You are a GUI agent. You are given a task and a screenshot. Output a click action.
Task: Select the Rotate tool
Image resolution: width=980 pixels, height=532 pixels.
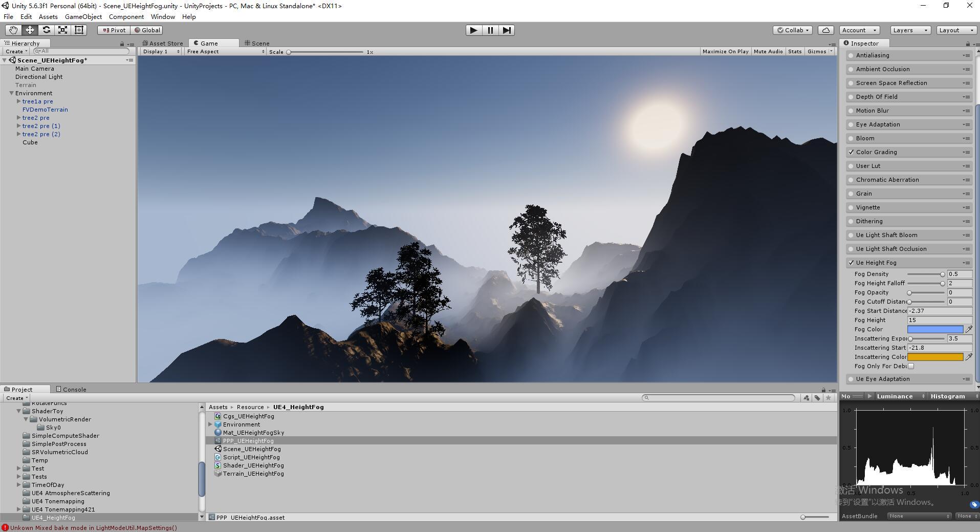[x=46, y=30]
